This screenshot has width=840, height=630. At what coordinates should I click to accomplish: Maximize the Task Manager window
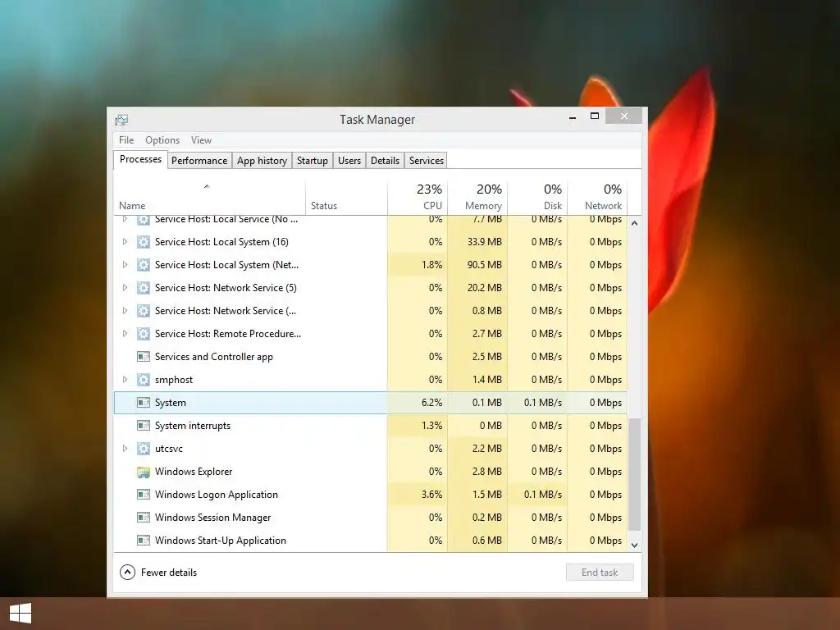(x=595, y=116)
